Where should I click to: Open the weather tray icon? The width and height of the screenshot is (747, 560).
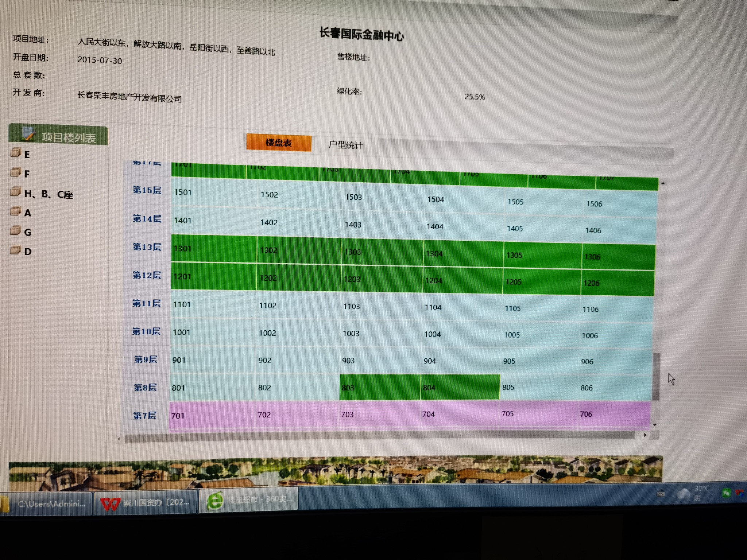684,494
